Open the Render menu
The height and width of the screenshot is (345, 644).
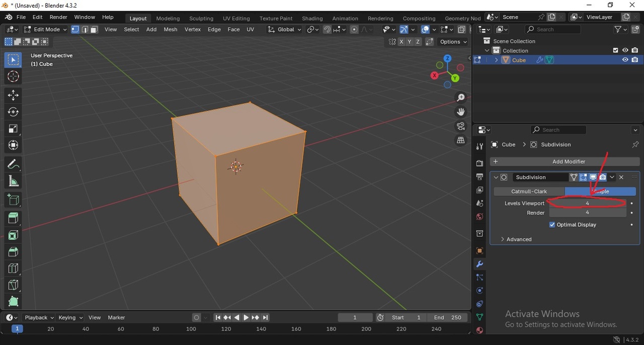tap(58, 17)
